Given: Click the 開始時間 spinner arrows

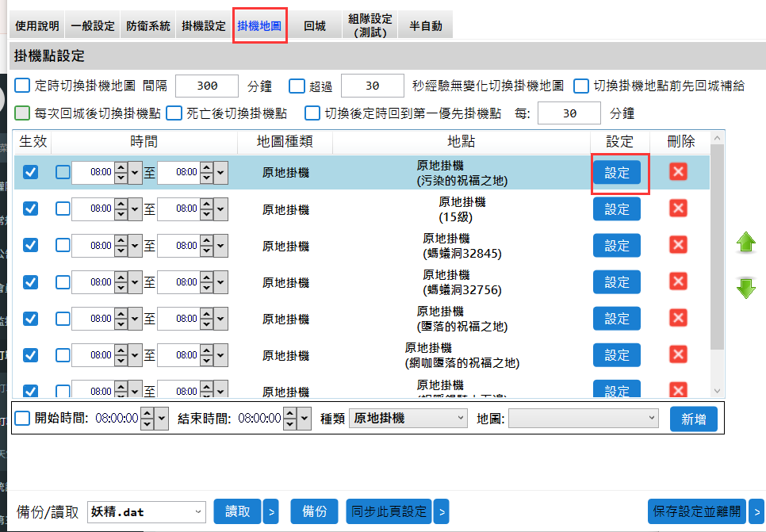Looking at the screenshot, I should (147, 419).
